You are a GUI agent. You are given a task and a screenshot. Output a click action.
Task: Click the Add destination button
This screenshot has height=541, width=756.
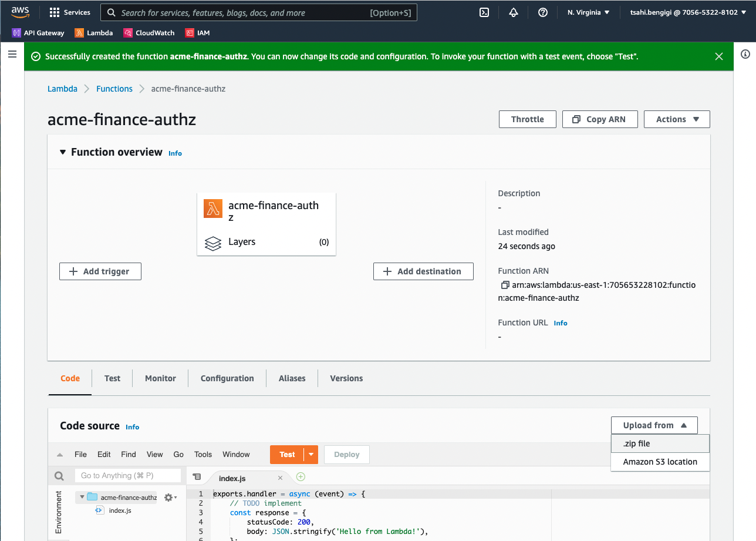[423, 271]
